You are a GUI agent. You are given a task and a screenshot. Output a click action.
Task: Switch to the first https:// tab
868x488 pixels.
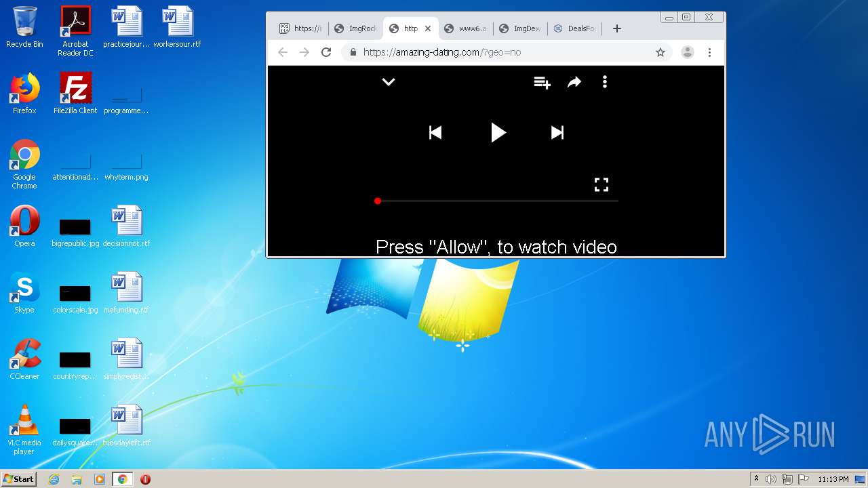301,28
